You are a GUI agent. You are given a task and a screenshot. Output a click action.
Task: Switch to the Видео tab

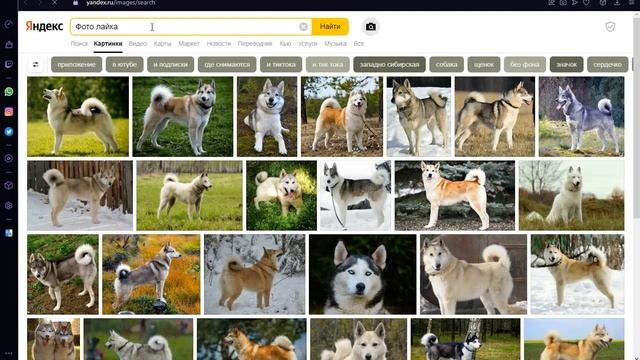[138, 43]
